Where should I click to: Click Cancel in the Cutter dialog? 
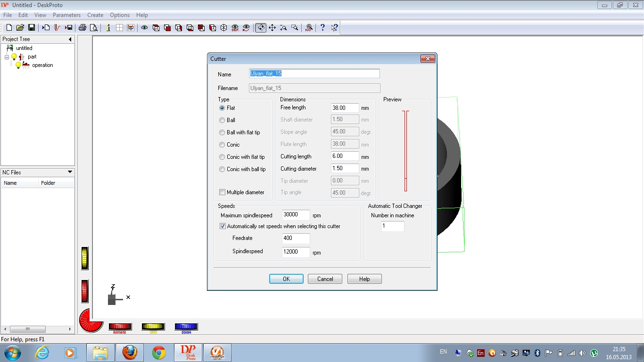coord(325,279)
